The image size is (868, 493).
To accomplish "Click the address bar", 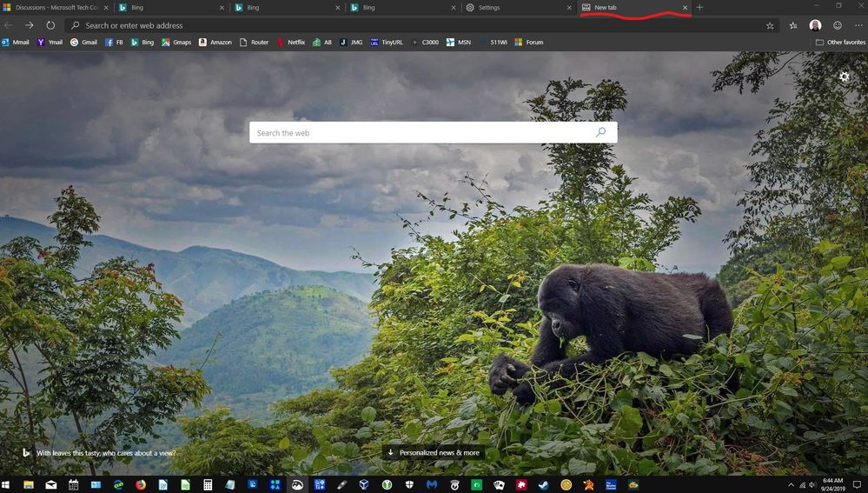I will [x=421, y=25].
